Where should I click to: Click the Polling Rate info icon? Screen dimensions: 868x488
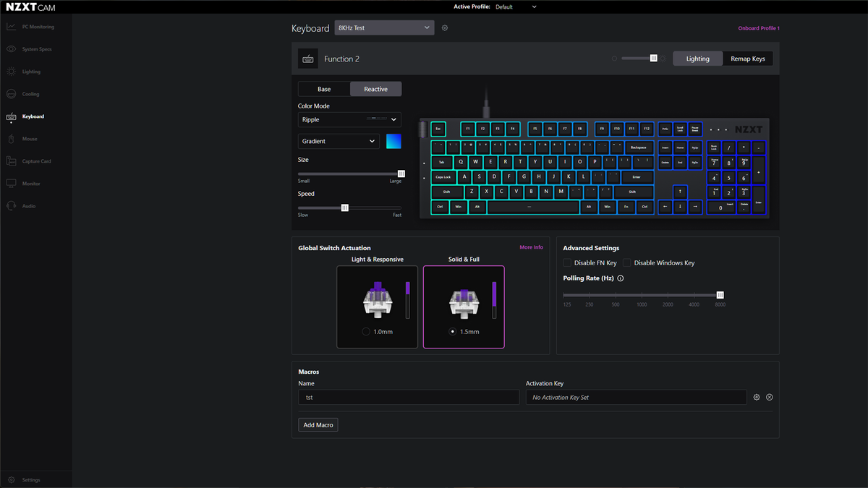[x=621, y=278]
